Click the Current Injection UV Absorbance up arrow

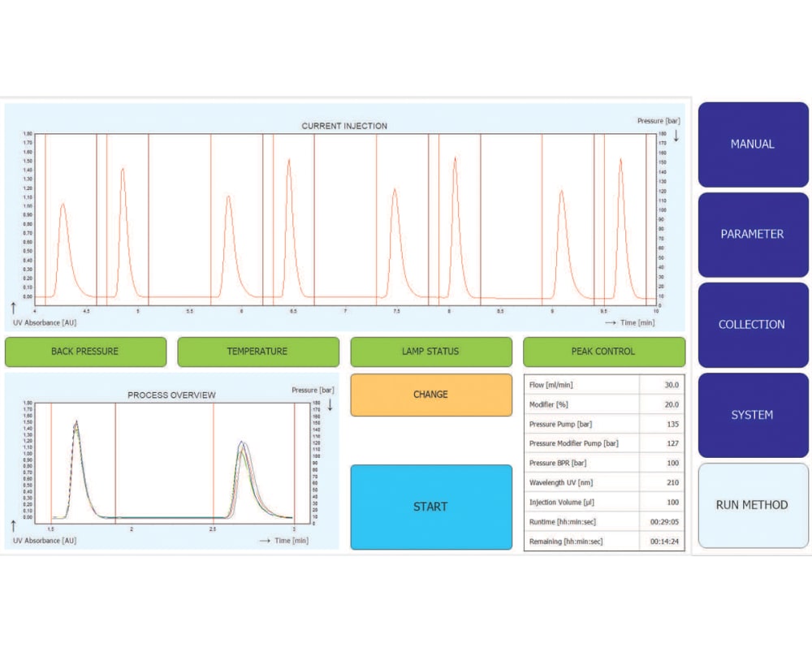click(x=14, y=308)
